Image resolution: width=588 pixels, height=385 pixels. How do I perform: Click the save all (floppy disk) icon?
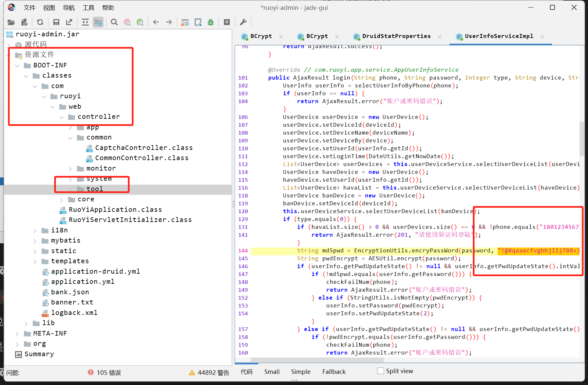[56, 22]
